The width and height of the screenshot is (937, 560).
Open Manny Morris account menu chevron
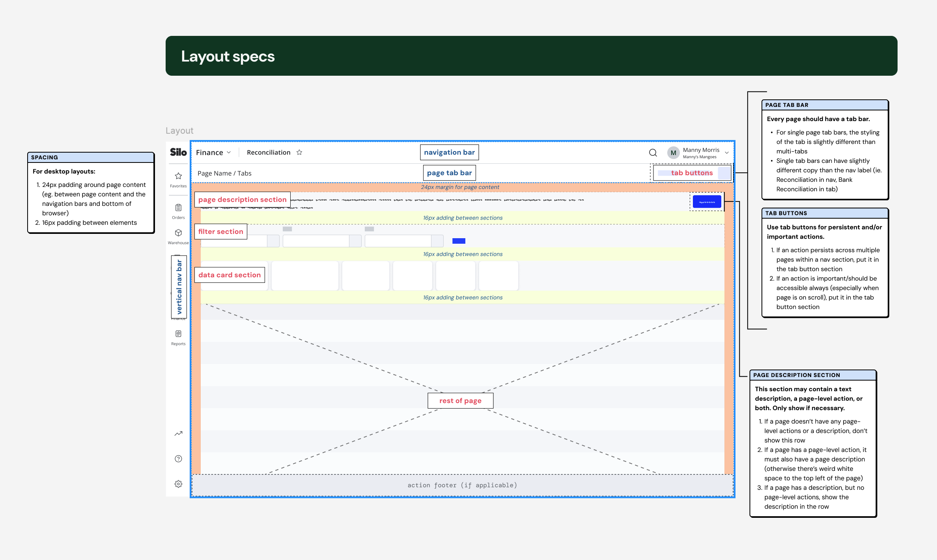pos(727,153)
